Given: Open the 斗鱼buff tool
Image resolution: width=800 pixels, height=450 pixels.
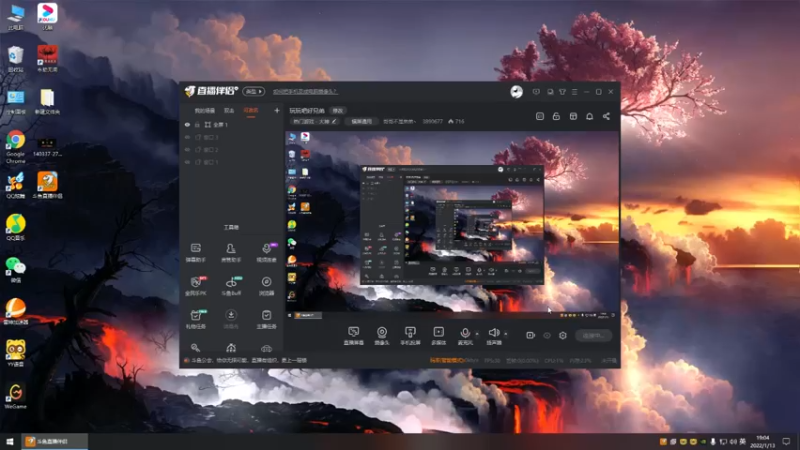Looking at the screenshot, I should click(x=231, y=286).
